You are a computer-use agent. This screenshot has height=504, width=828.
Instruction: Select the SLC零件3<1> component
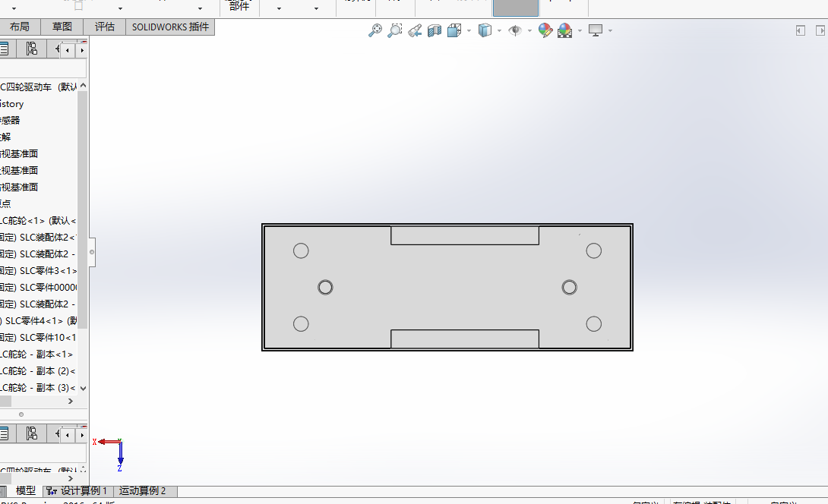pos(39,271)
